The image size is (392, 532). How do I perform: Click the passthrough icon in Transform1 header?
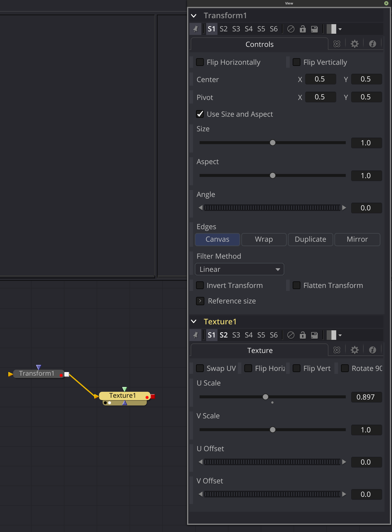(x=291, y=29)
